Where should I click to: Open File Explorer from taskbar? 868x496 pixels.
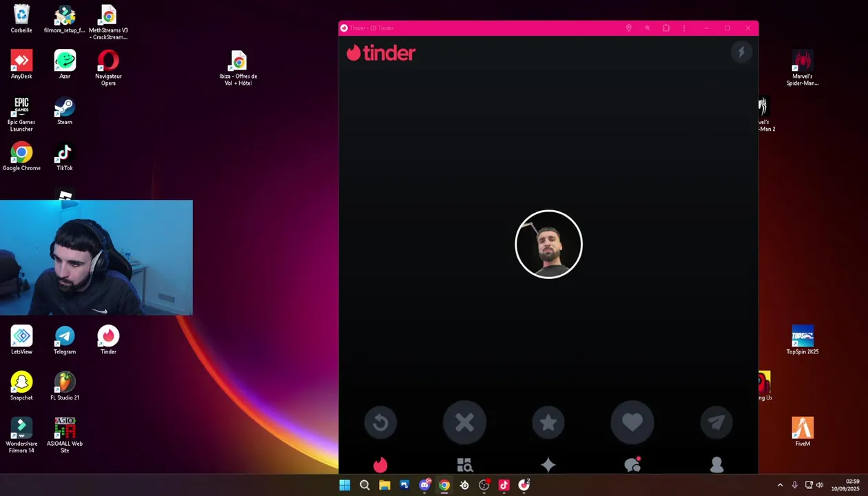(384, 485)
